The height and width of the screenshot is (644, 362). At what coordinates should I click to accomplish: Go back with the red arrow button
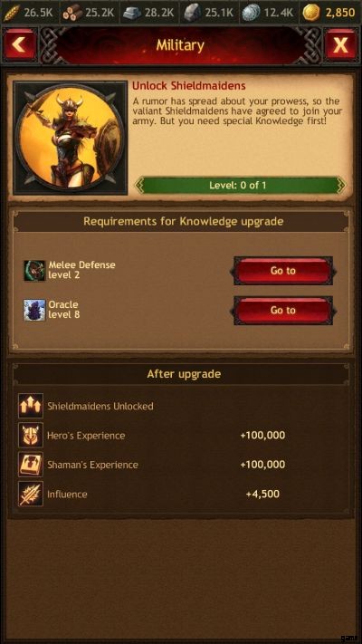pos(19,44)
